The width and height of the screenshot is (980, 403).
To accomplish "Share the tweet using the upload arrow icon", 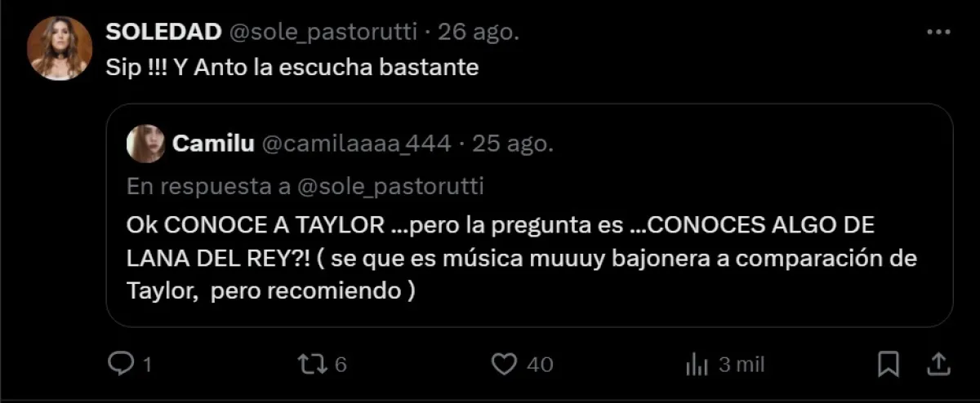I will (939, 363).
